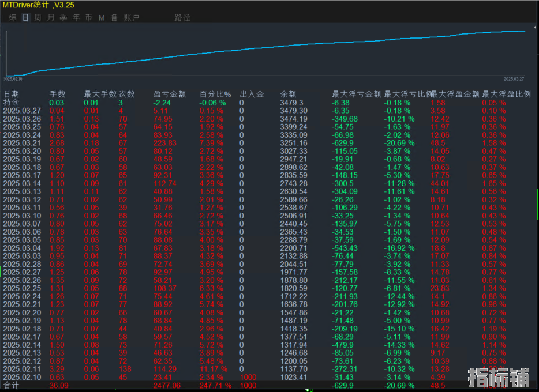This screenshot has width=539, height=392.
Task: Click the 余额 column header
Action: (288, 94)
